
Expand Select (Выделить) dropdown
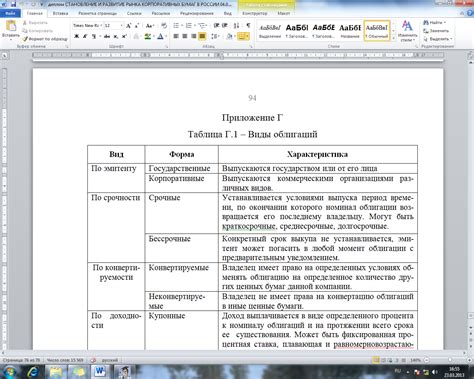(438, 39)
